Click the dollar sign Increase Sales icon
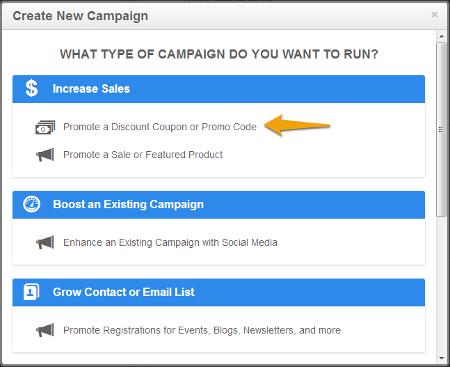The image size is (450, 367). [32, 88]
